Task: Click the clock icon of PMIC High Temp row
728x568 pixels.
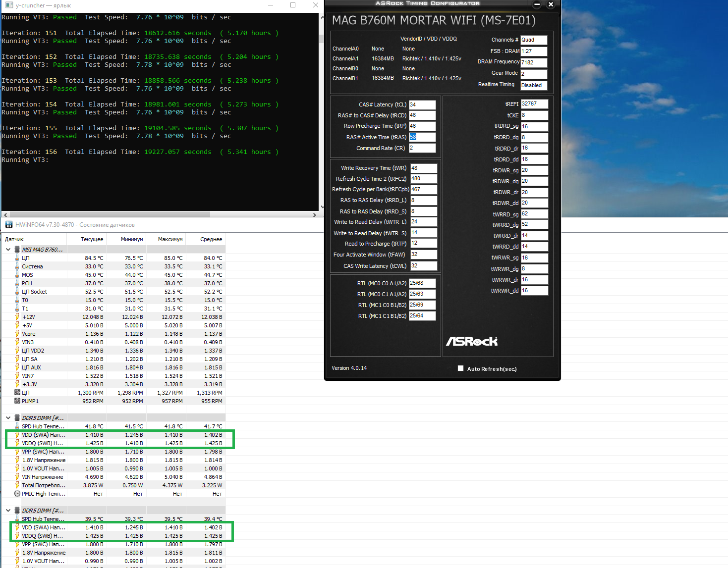Action: (17, 494)
